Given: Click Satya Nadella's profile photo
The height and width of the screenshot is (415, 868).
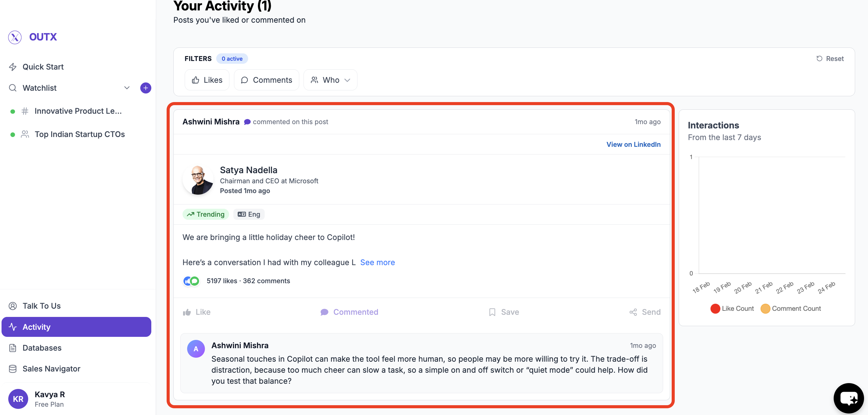Looking at the screenshot, I should pos(198,180).
